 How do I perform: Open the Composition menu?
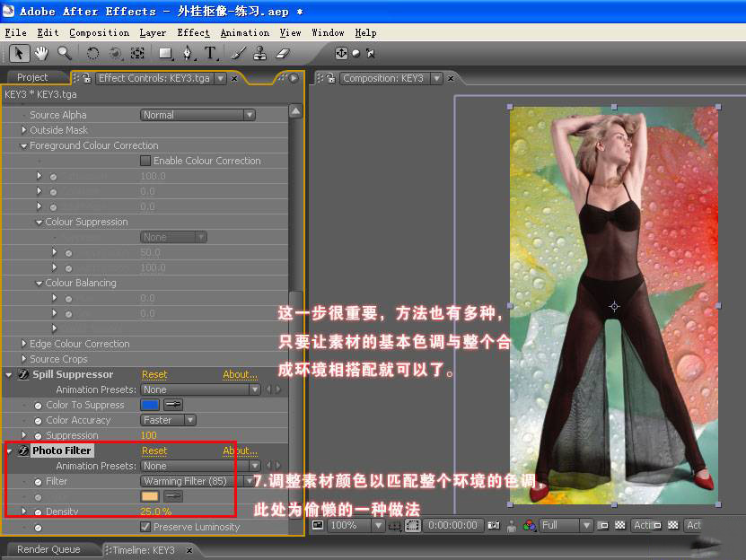[x=99, y=32]
